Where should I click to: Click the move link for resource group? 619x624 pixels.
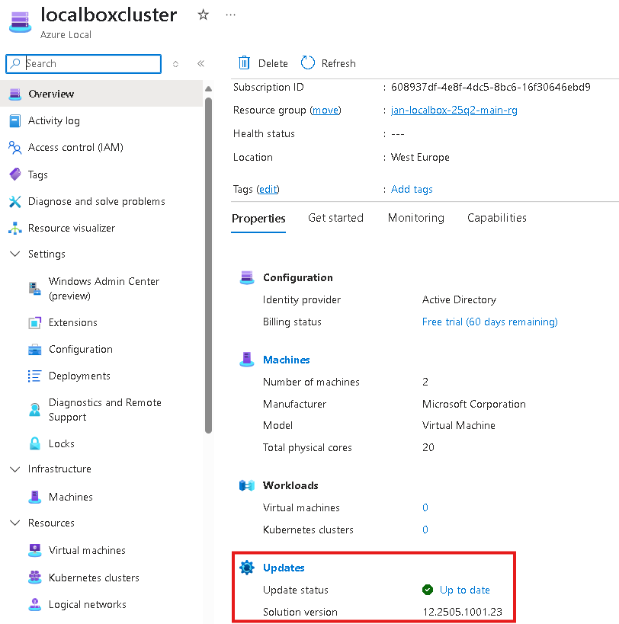tap(325, 110)
